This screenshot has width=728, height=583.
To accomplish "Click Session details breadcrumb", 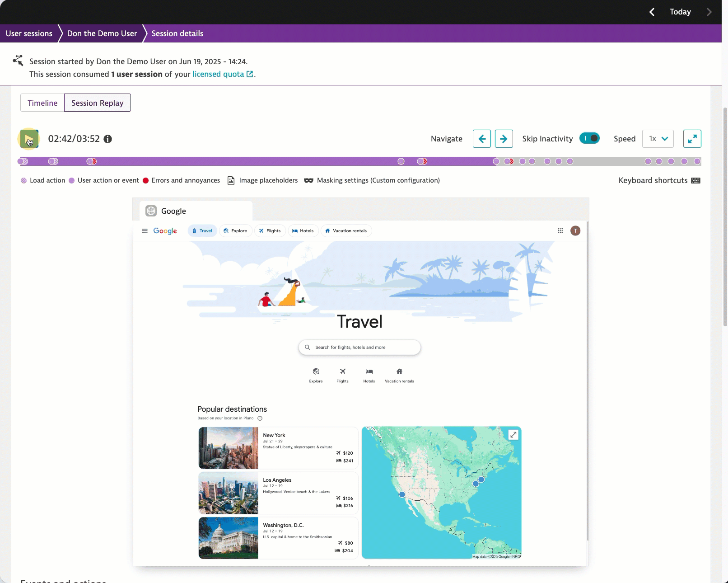I will tap(177, 33).
